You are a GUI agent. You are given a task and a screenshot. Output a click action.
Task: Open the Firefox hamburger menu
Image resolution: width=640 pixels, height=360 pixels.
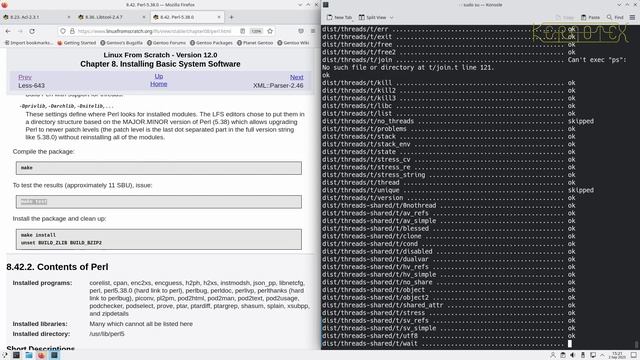(313, 31)
